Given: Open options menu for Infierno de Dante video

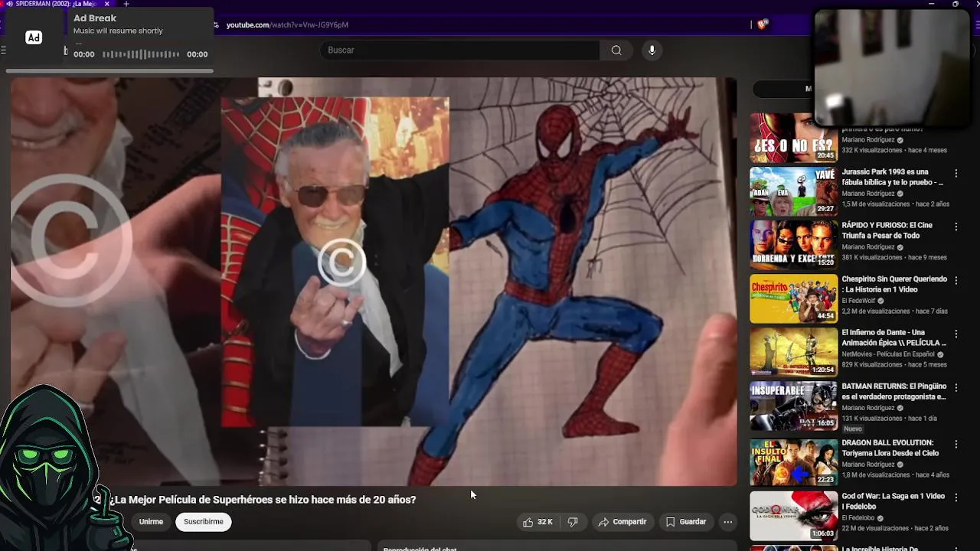Looking at the screenshot, I should (x=955, y=334).
